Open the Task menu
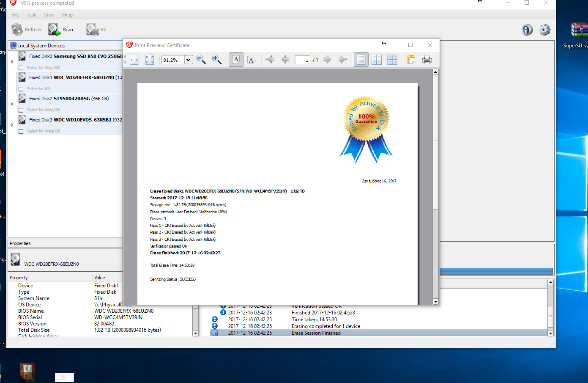Viewport: 588px width, 383px height. click(x=31, y=15)
